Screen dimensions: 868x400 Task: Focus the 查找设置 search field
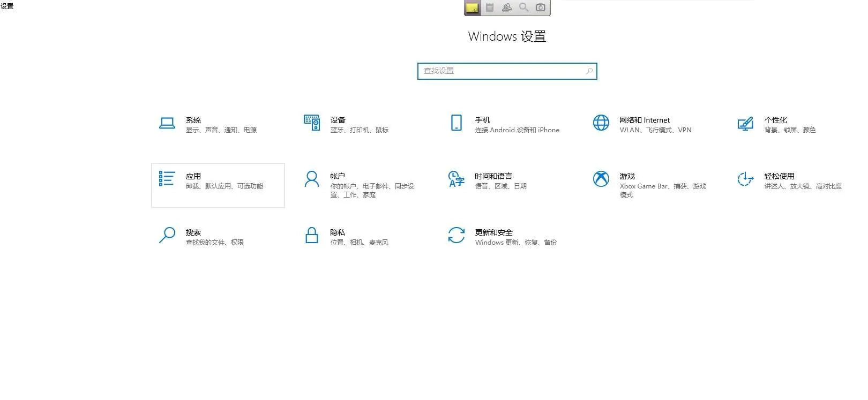pyautogui.click(x=507, y=71)
